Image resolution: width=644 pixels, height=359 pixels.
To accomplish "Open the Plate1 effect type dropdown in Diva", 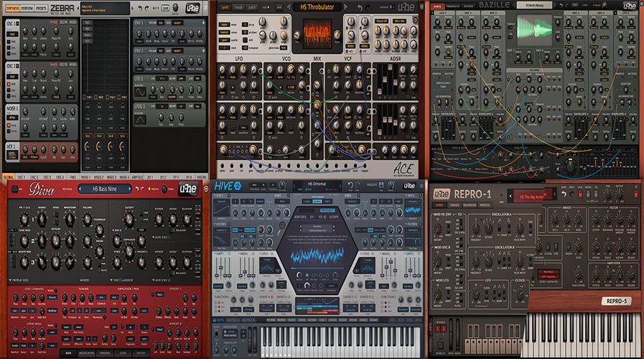I will point(160,294).
